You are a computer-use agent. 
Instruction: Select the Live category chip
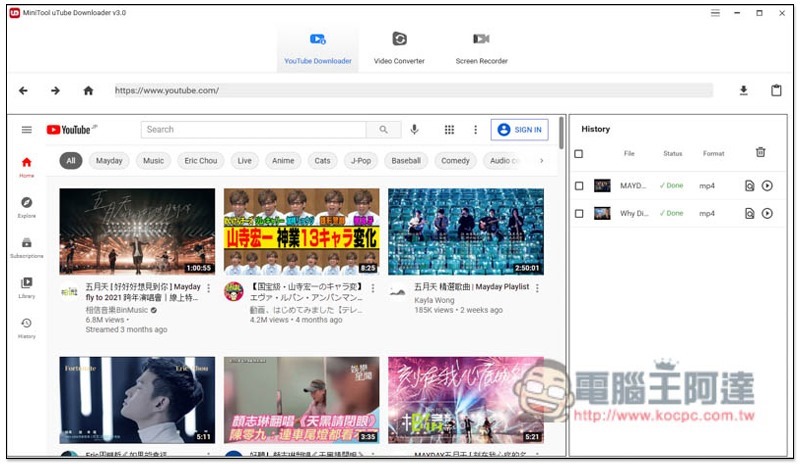pyautogui.click(x=244, y=161)
